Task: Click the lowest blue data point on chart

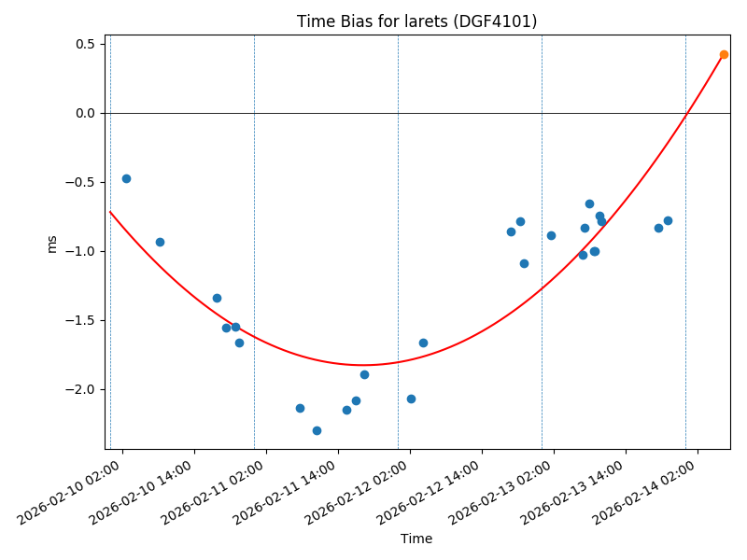Action: tap(317, 430)
